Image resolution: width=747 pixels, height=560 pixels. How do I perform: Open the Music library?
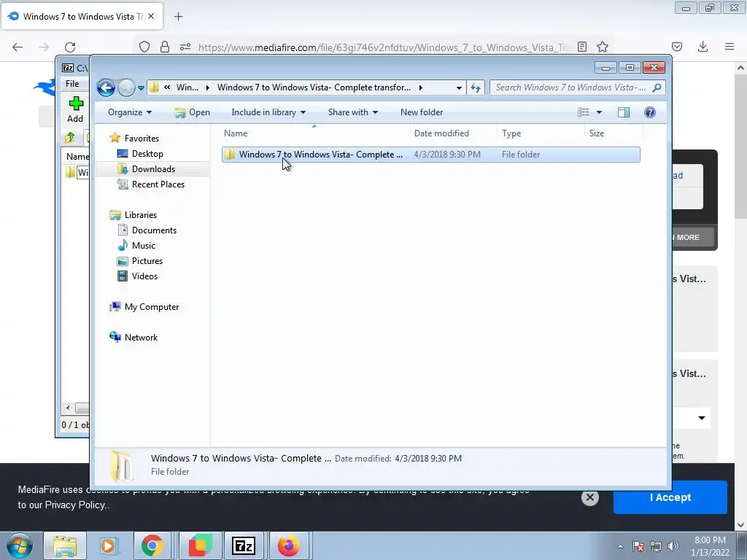click(x=143, y=246)
